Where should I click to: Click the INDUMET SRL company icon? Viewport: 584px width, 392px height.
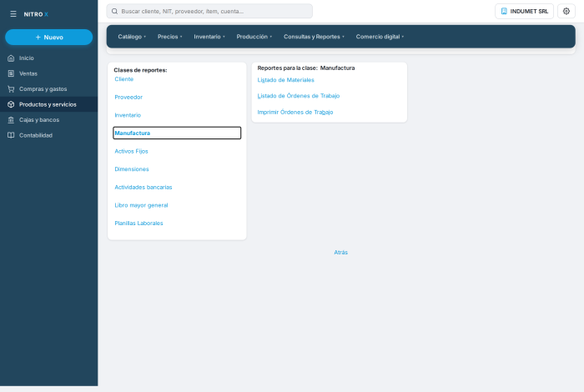[504, 11]
